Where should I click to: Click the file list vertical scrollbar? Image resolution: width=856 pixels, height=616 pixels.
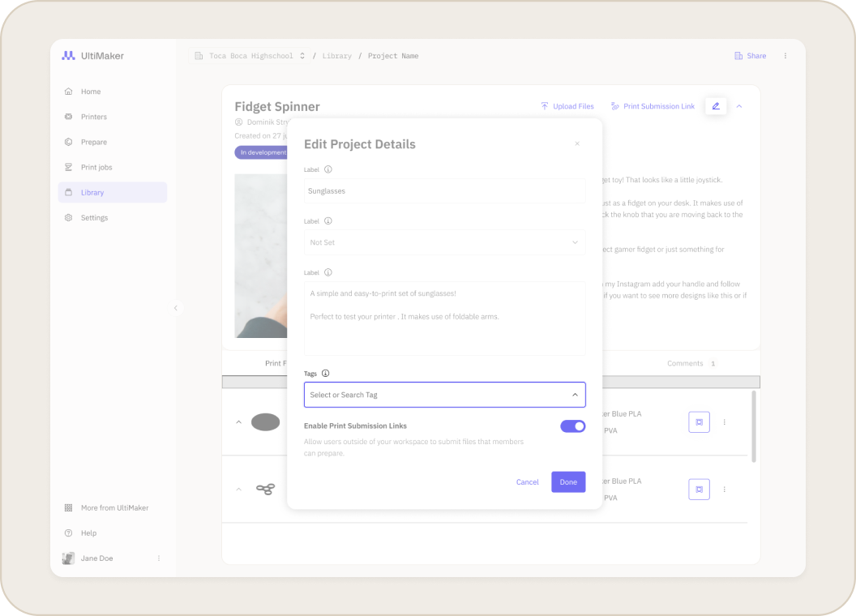click(754, 426)
